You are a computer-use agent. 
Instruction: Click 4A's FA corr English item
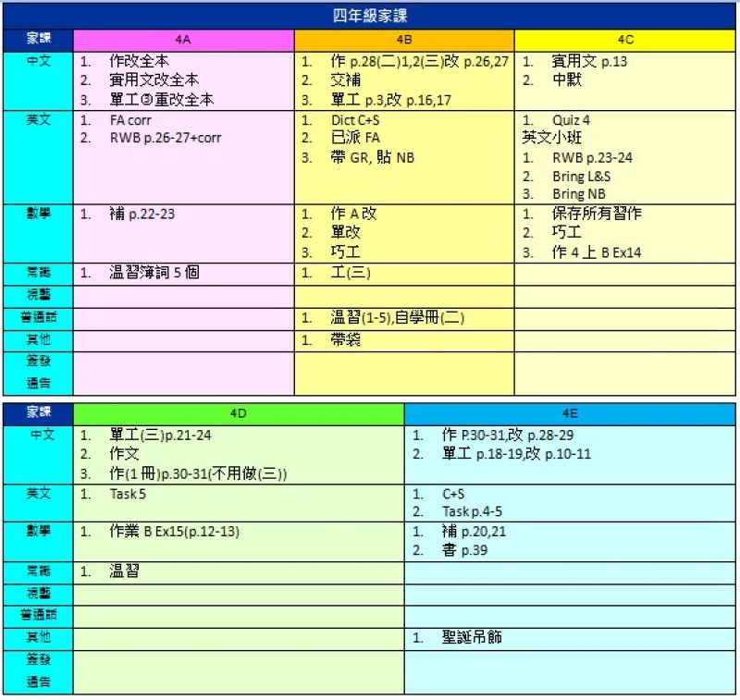click(x=130, y=120)
